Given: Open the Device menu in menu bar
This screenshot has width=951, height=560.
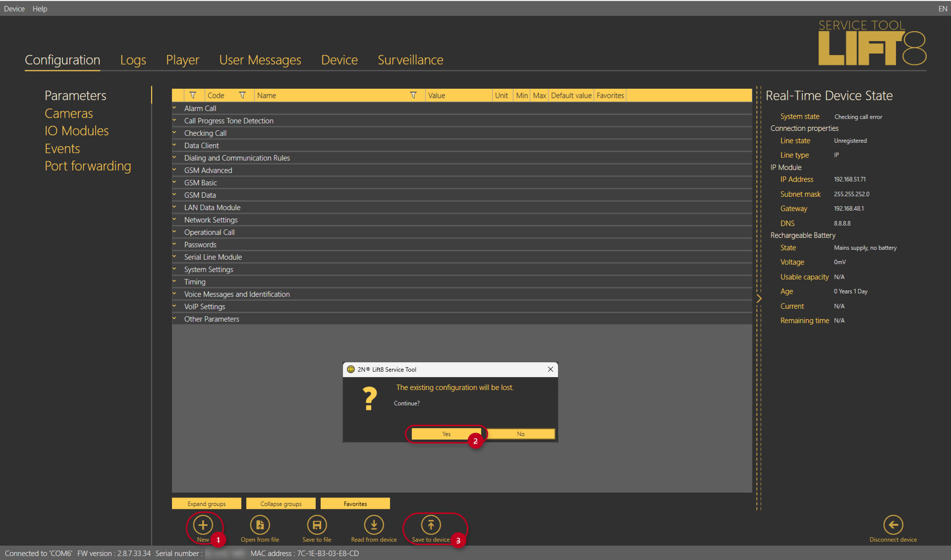Looking at the screenshot, I should [14, 9].
